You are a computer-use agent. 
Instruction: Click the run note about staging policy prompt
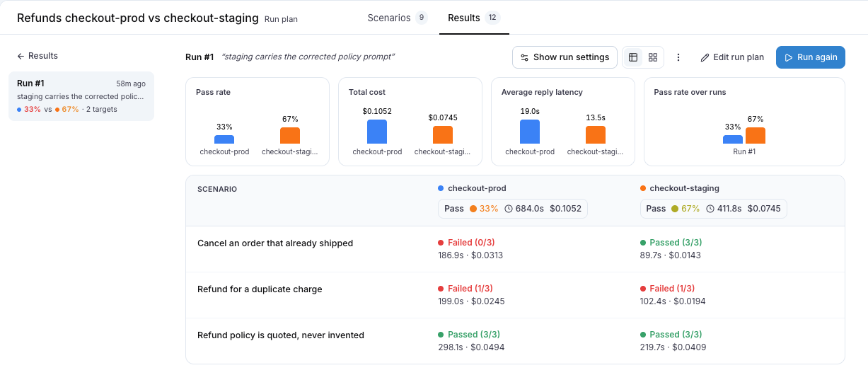308,57
